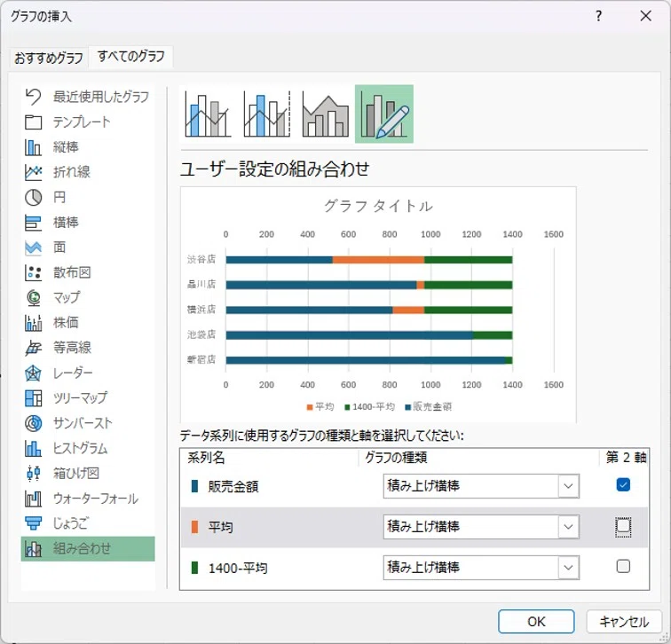671x644 pixels.
Task: Choose 横棒 label in chart list
Action: tap(66, 223)
